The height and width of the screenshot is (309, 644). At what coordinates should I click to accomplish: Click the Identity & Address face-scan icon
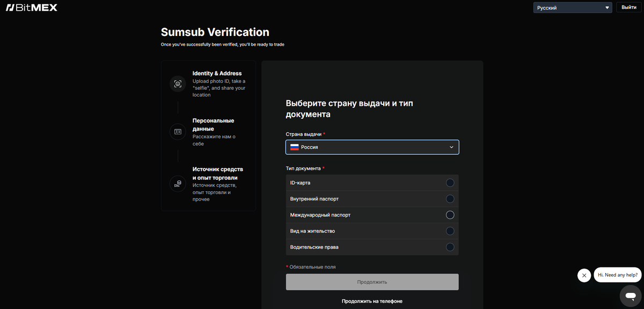point(178,84)
